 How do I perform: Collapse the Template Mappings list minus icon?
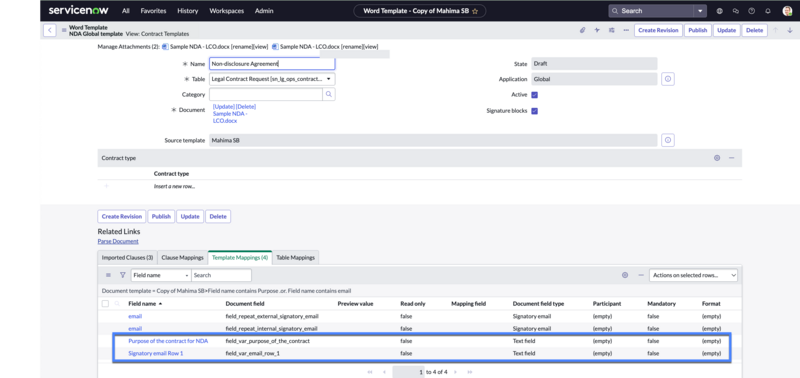click(x=641, y=275)
